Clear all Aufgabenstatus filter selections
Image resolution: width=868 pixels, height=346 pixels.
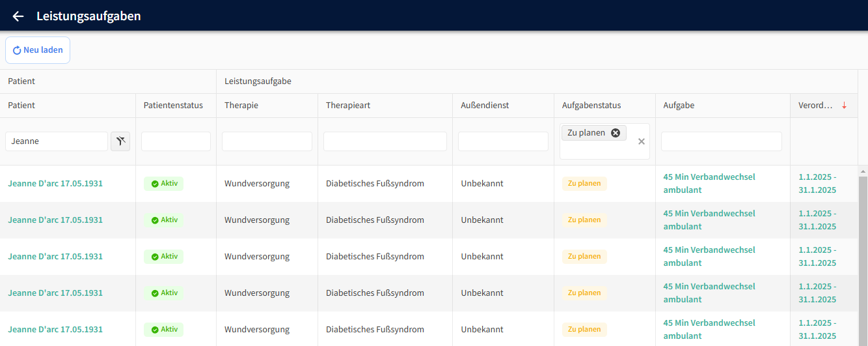tap(642, 141)
